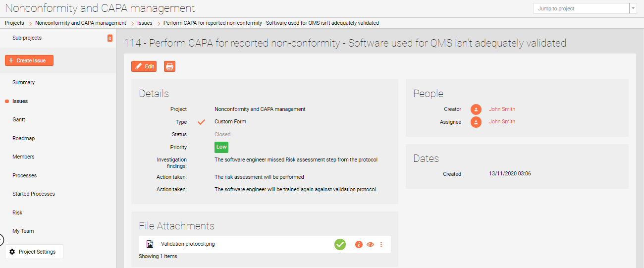Open the Roadmap section in sidebar
644x268 pixels.
click(x=23, y=138)
